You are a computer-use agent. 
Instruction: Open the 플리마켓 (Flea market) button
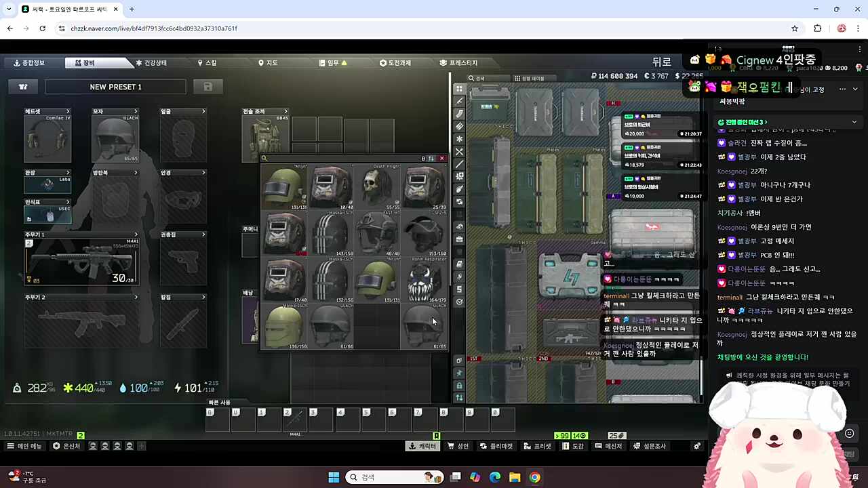(496, 446)
